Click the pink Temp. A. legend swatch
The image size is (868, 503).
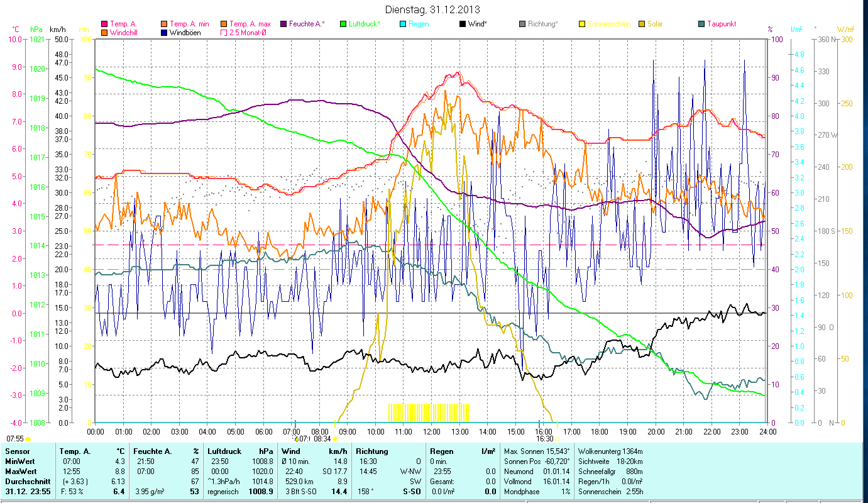click(x=104, y=24)
